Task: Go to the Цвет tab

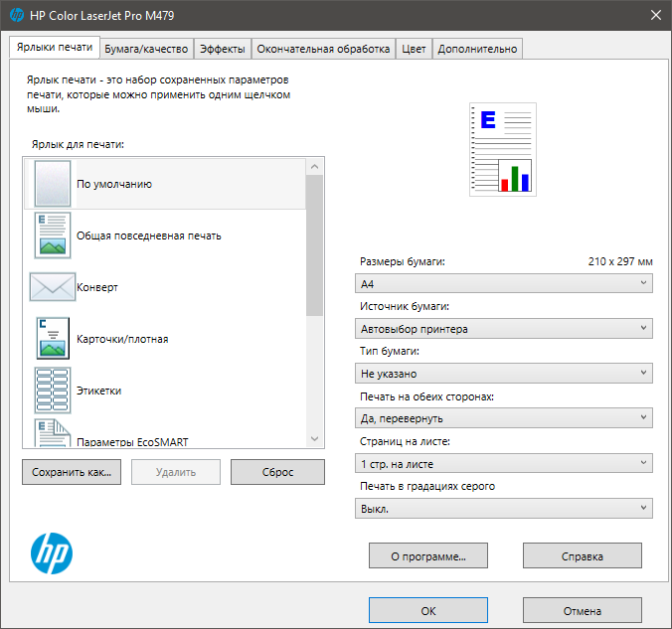Action: 414,49
